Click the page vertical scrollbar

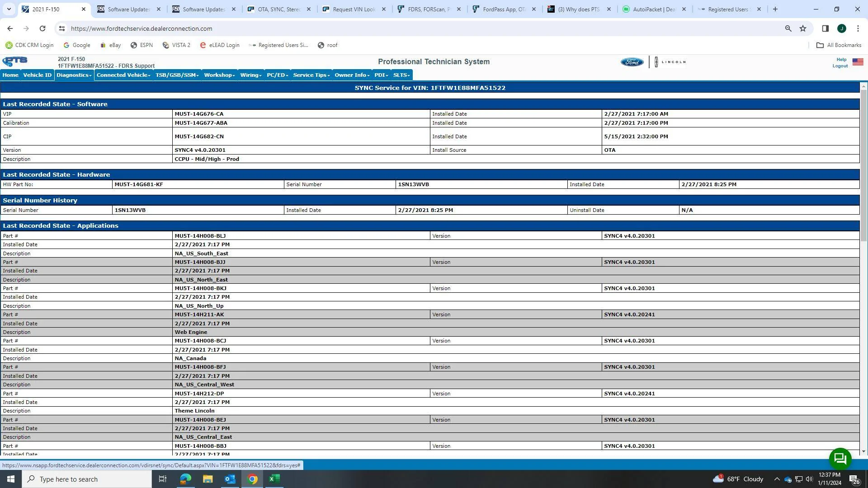863,166
